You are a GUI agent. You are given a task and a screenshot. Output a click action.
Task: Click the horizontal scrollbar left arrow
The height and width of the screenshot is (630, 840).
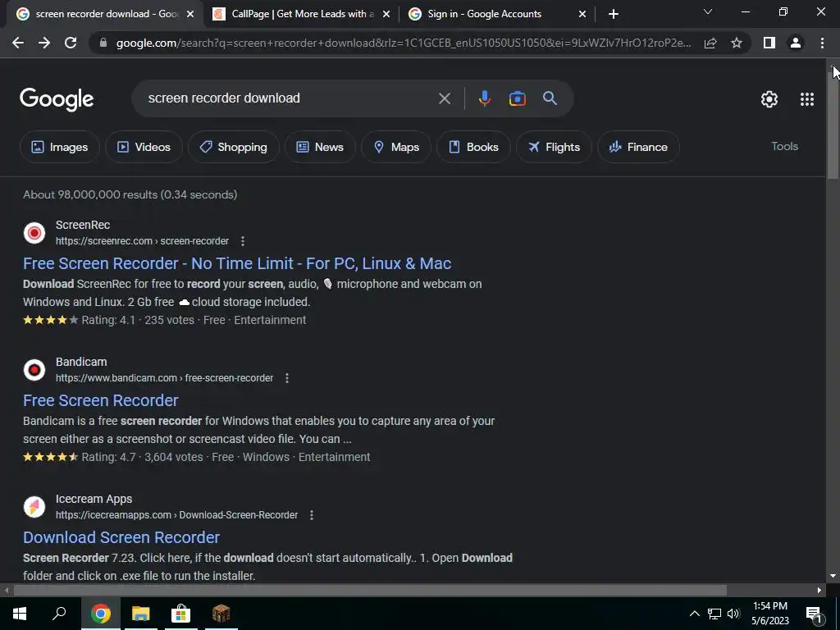click(7, 591)
